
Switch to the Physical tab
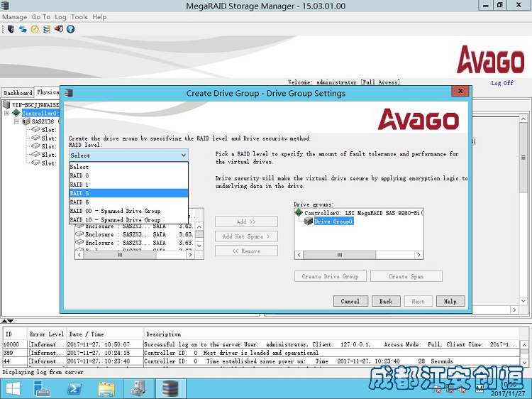coord(48,92)
